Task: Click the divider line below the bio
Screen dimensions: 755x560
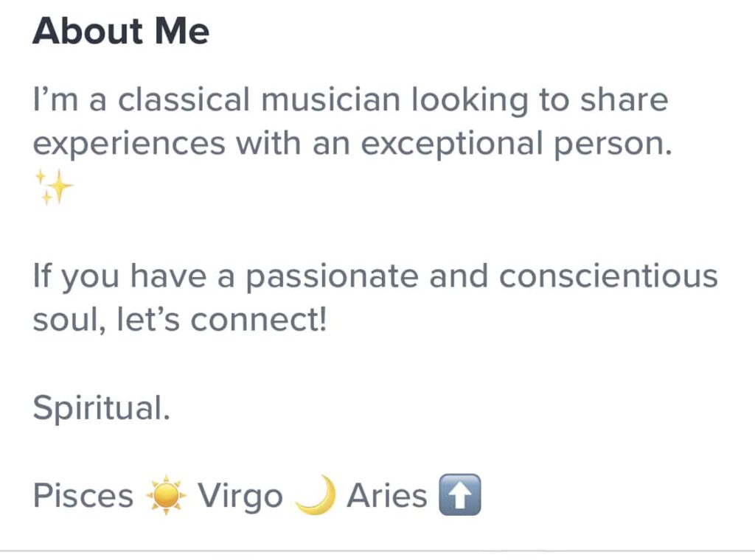Action: 377,550
